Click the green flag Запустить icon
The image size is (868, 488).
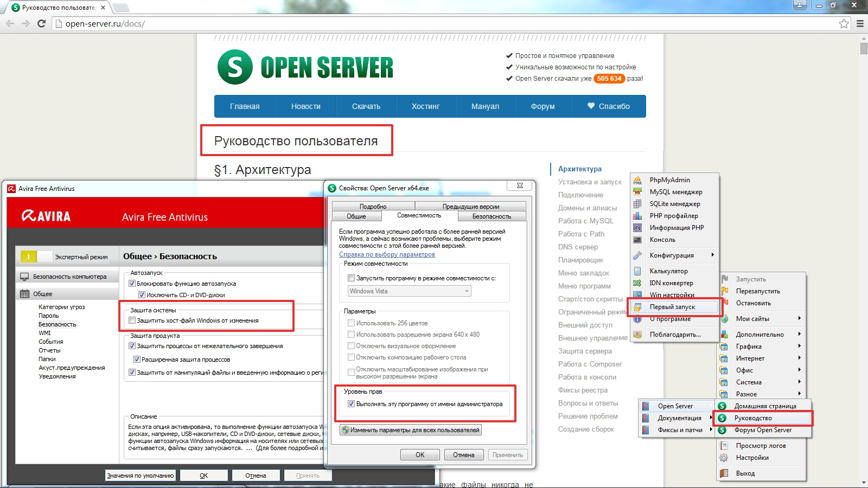[x=725, y=279]
